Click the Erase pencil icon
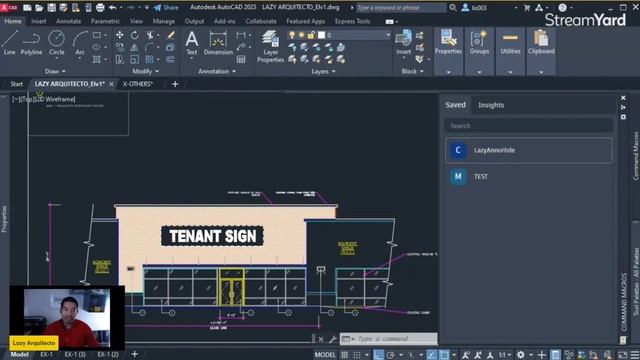Image resolution: width=640 pixels, height=360 pixels. tap(171, 36)
